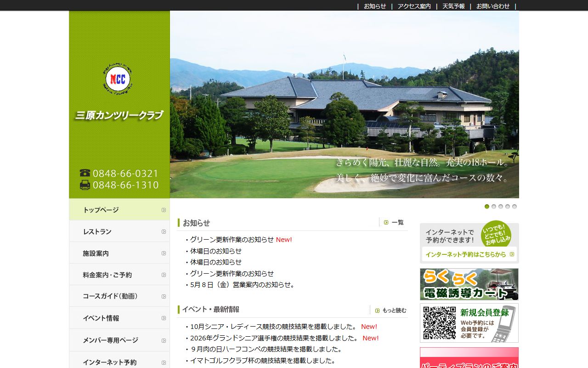Viewport: 588px width, 368px height.
Task: Click the arrow icon beside 一覧
Action: pos(386,223)
